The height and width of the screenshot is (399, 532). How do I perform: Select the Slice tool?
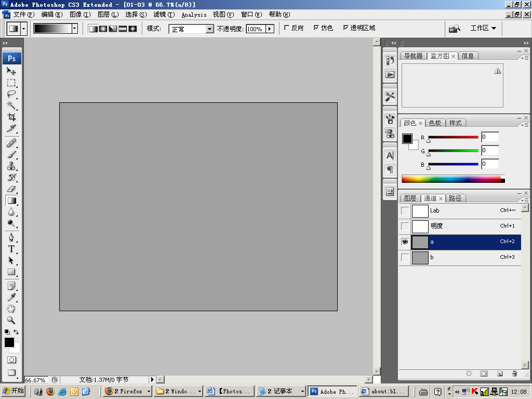tap(11, 129)
